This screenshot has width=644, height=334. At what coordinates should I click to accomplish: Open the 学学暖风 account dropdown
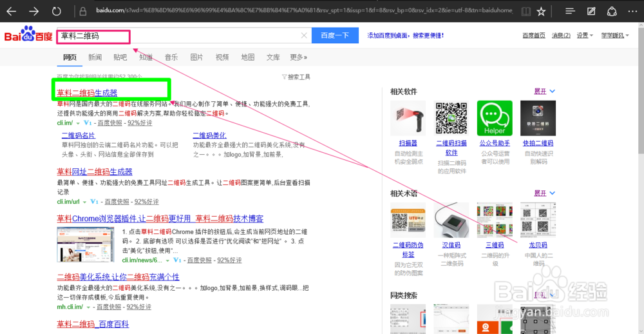pos(615,35)
